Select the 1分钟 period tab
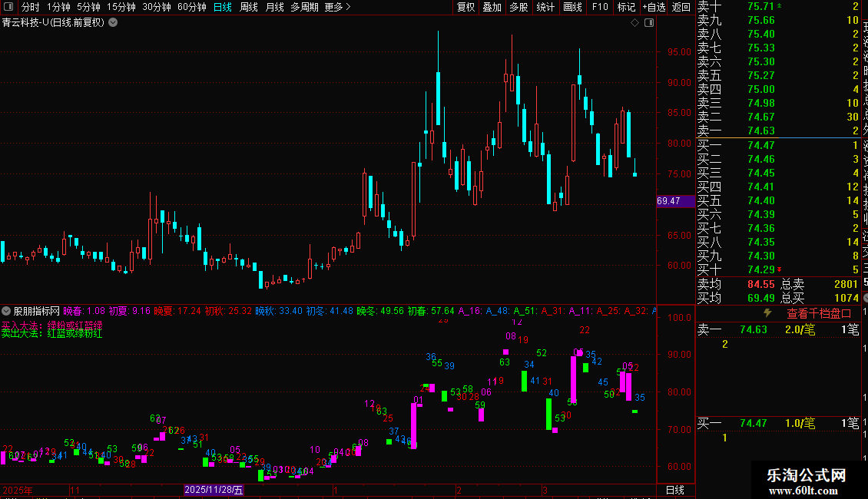Viewport: 868px width, 499px height. coord(58,7)
